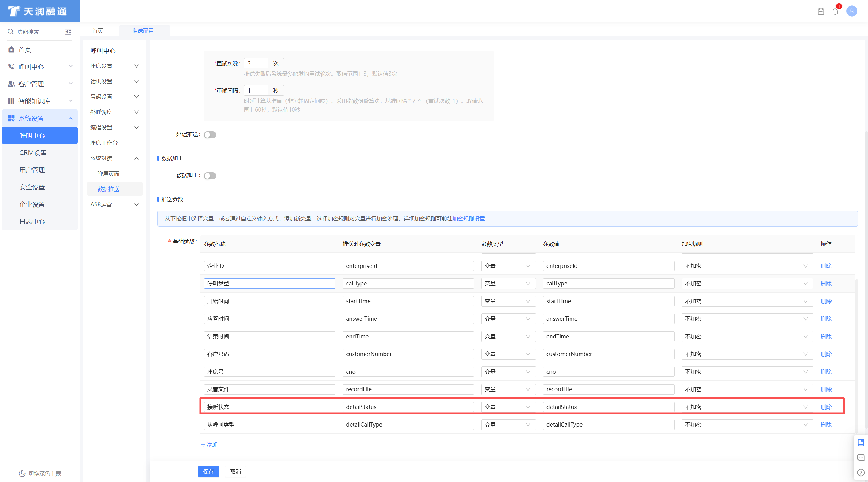Delete the 接听状态 parameter row

[826, 407]
